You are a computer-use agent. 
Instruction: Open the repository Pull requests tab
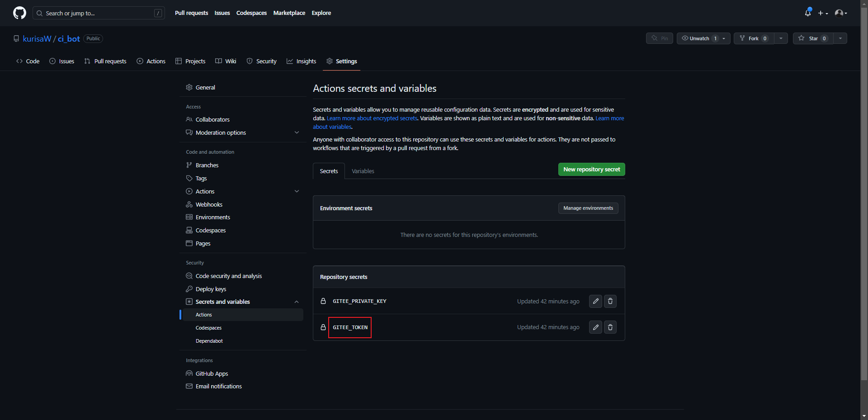click(x=105, y=61)
